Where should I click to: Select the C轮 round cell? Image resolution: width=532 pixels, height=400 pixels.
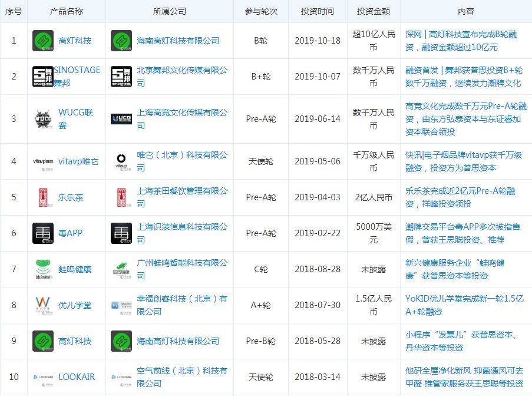tap(261, 269)
